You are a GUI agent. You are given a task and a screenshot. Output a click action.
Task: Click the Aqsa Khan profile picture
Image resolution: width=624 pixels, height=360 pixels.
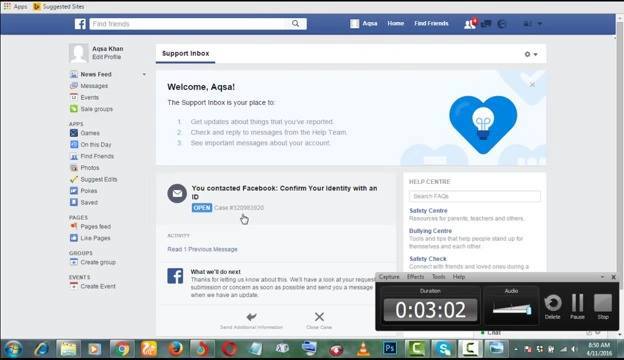[x=78, y=53]
